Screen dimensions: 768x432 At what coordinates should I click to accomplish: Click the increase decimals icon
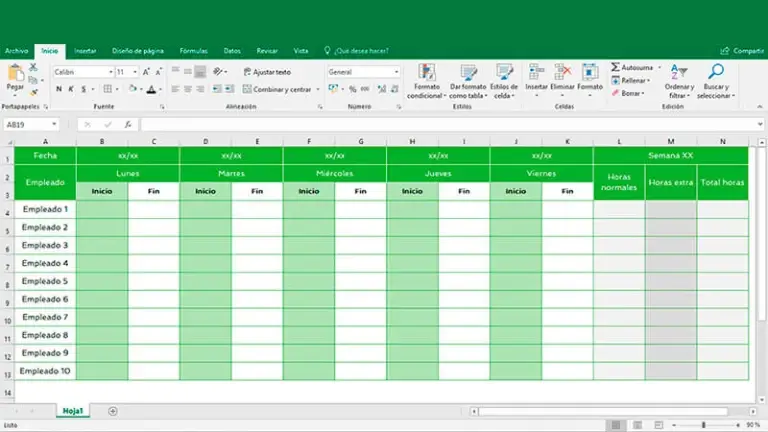tap(382, 89)
